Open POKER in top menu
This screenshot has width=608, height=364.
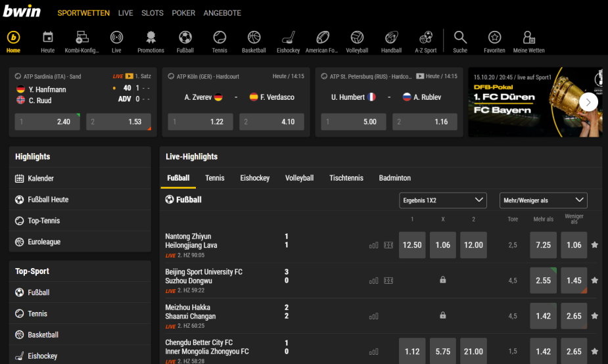pyautogui.click(x=183, y=12)
